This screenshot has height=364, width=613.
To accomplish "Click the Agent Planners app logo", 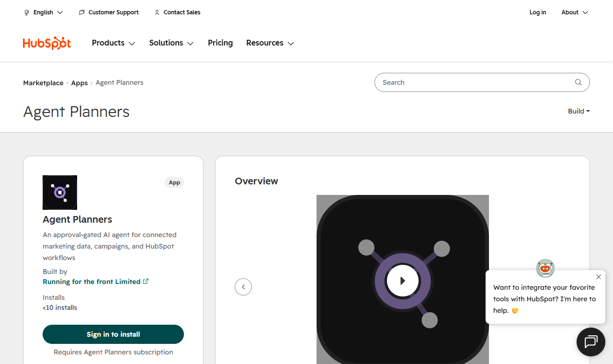I will point(60,193).
